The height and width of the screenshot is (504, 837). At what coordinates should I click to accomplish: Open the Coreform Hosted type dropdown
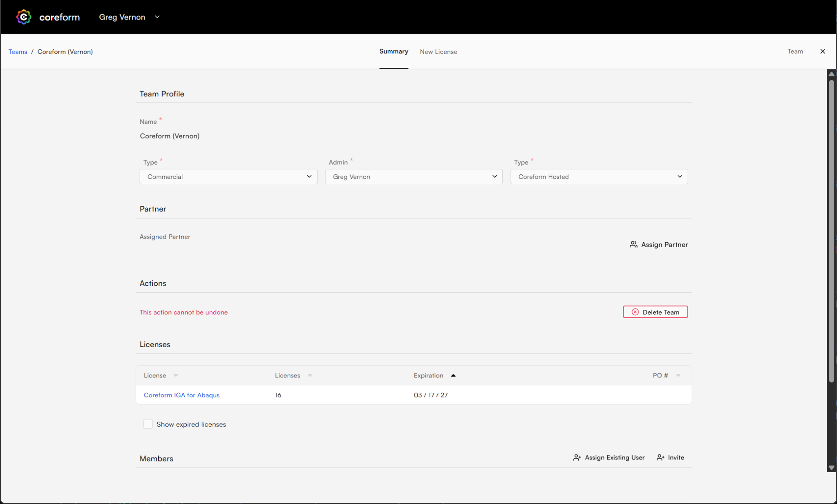point(599,176)
